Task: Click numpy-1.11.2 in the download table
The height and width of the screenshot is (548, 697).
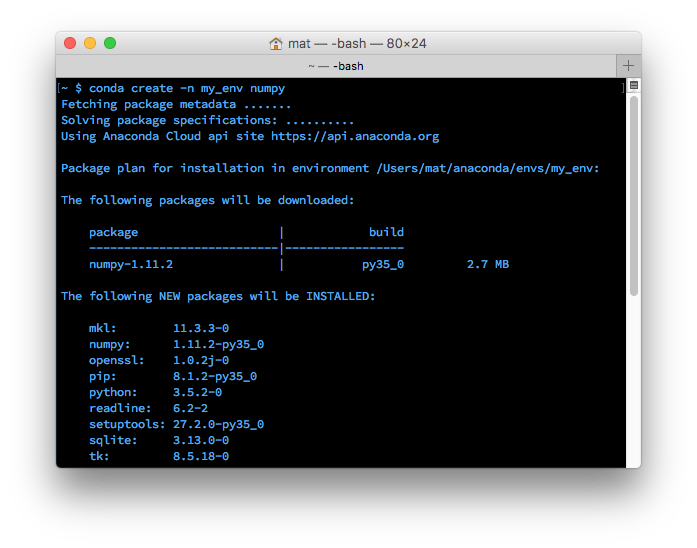Action: pos(131,264)
